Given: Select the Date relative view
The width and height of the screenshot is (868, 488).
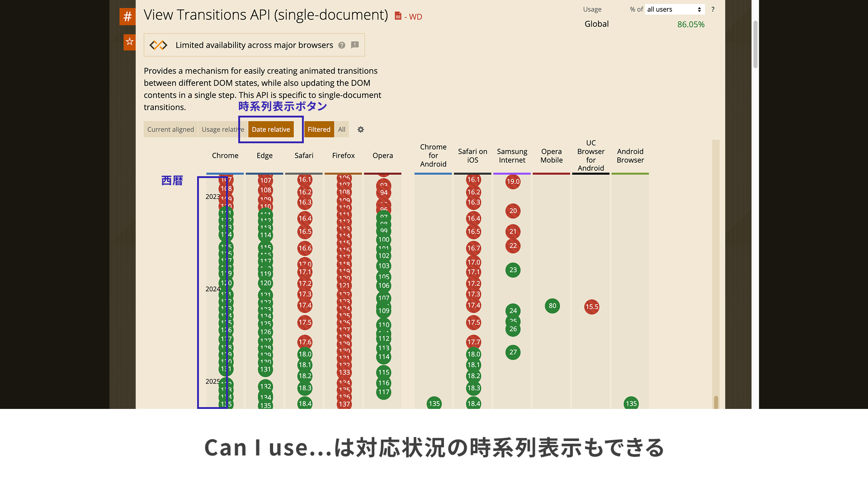Looking at the screenshot, I should (271, 129).
